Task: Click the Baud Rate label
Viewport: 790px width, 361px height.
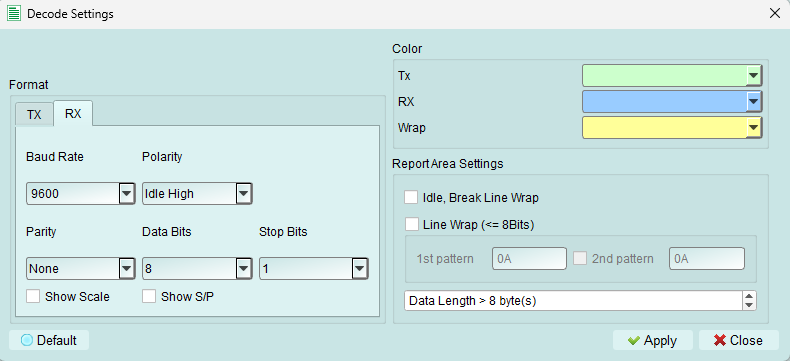Action: coord(55,157)
